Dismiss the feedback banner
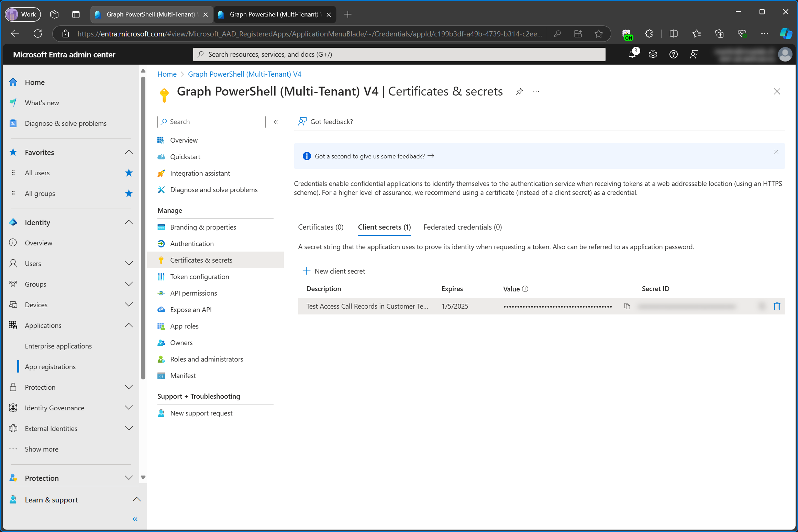798x532 pixels. pos(776,152)
